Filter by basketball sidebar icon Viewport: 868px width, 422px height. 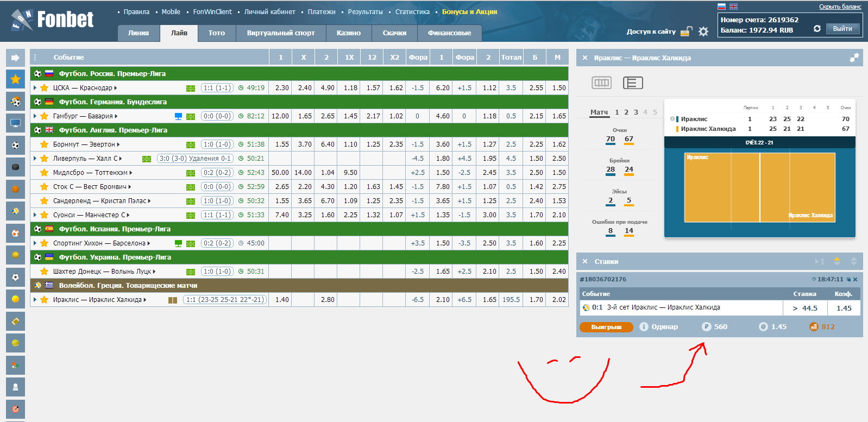tap(15, 189)
